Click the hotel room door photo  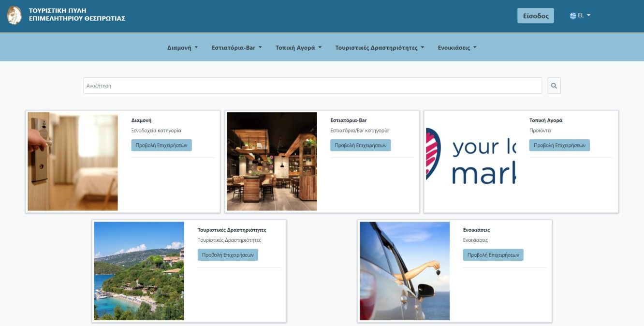pos(72,162)
